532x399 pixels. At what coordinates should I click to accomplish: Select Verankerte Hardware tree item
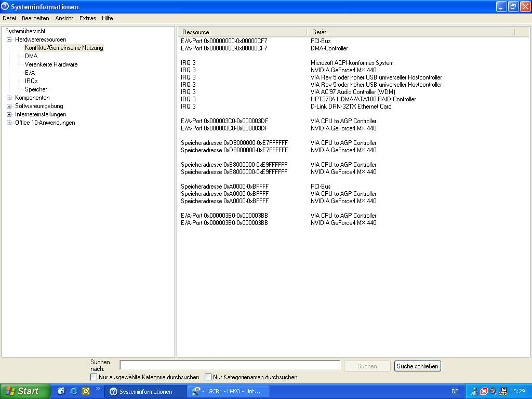[x=51, y=64]
